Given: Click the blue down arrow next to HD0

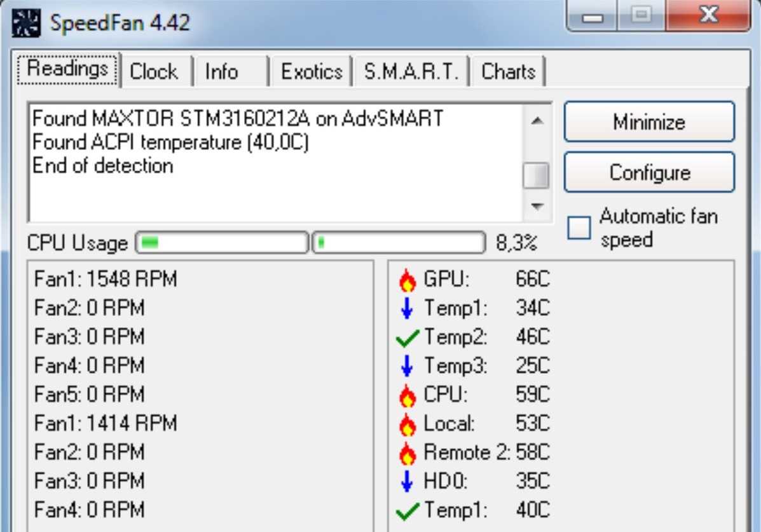Looking at the screenshot, I should (407, 482).
